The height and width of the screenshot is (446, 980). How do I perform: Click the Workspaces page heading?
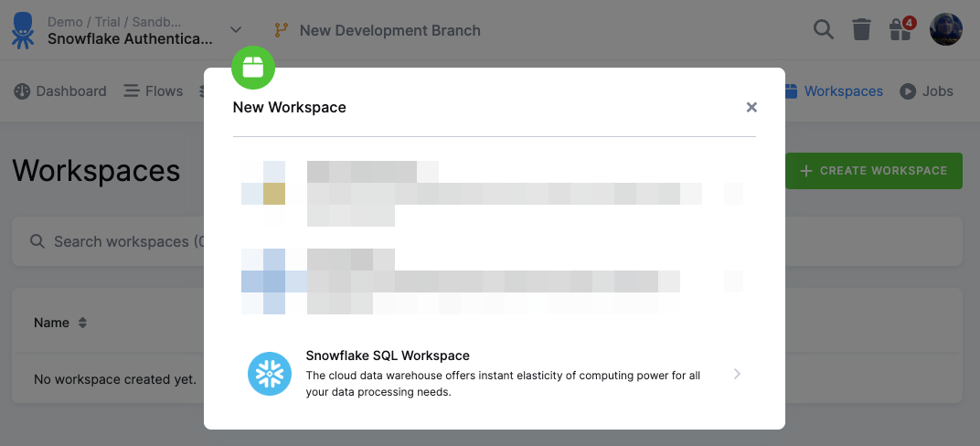pos(96,171)
